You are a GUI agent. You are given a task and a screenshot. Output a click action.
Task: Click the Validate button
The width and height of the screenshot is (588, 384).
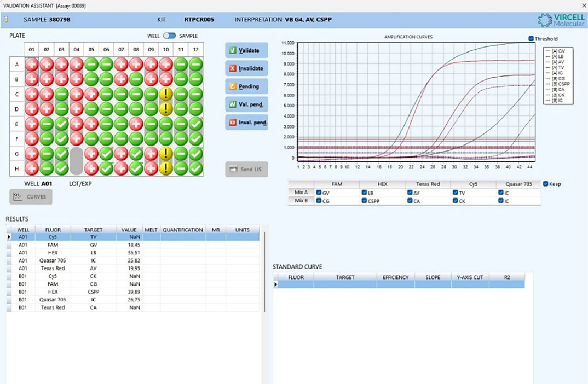click(x=246, y=50)
